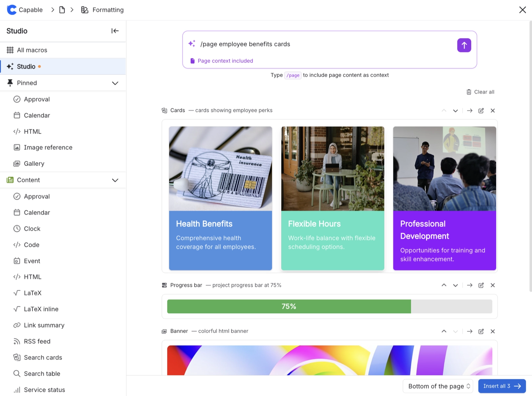Insert the Banner block with arrow
This screenshot has width=532, height=396.
point(469,331)
